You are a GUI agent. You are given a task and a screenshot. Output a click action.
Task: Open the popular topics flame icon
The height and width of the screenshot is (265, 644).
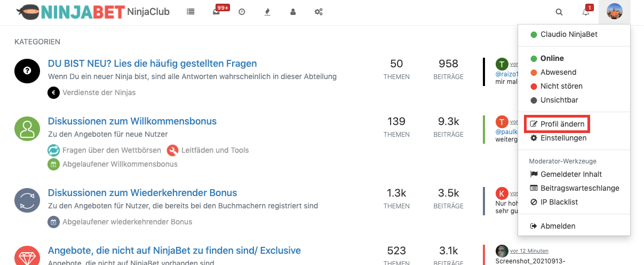point(267,12)
